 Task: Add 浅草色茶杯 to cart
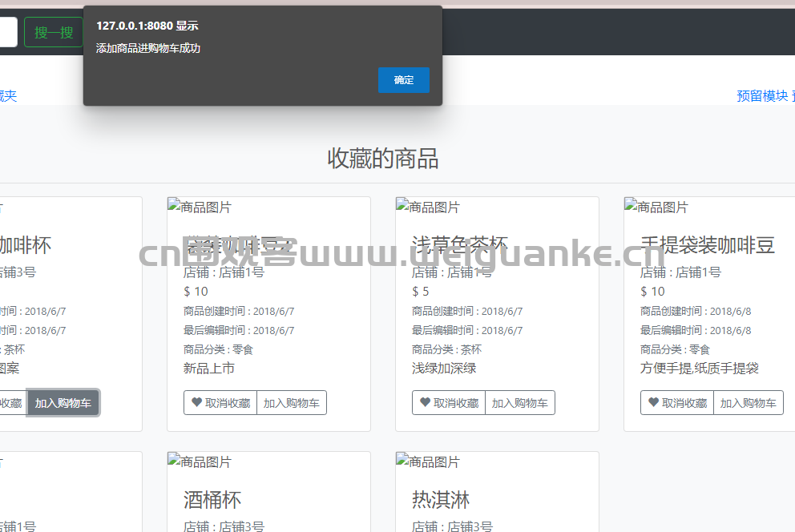519,403
